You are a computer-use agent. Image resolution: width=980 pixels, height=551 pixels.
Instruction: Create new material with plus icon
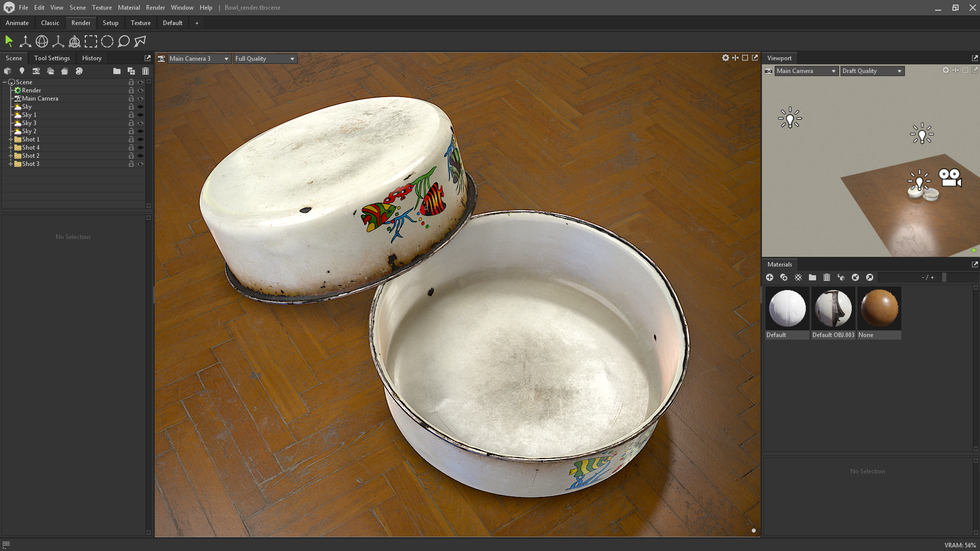(770, 277)
